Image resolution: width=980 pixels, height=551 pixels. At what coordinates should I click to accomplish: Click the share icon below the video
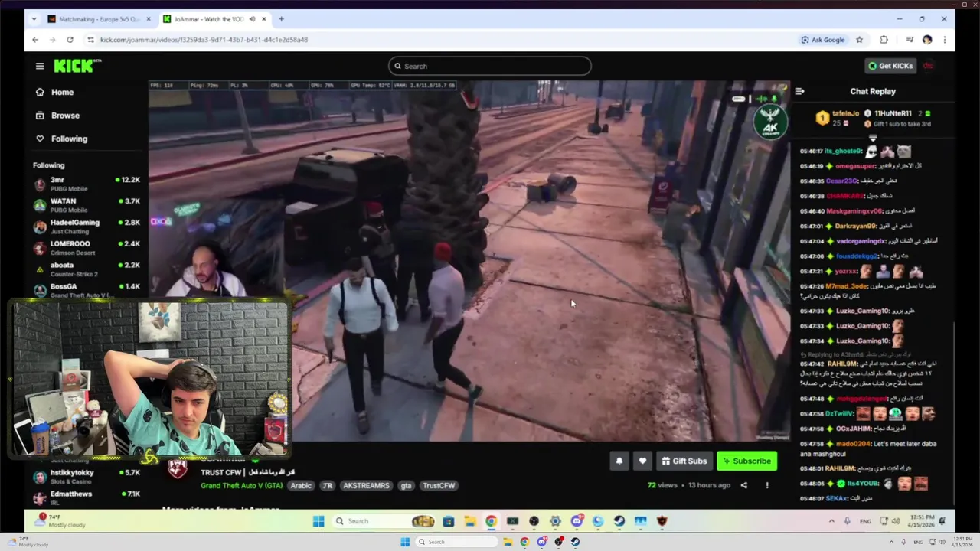click(x=743, y=485)
